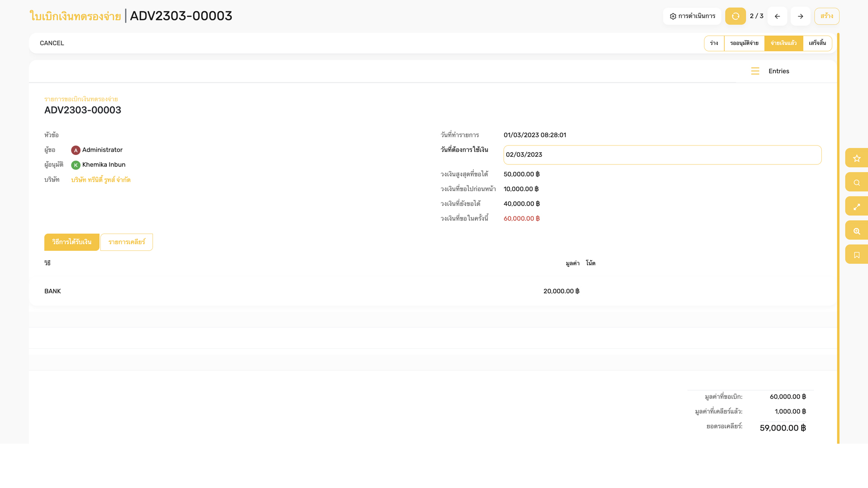Screen dimensions: 868x488
Task: Select the BANK payment method row
Action: point(52,291)
